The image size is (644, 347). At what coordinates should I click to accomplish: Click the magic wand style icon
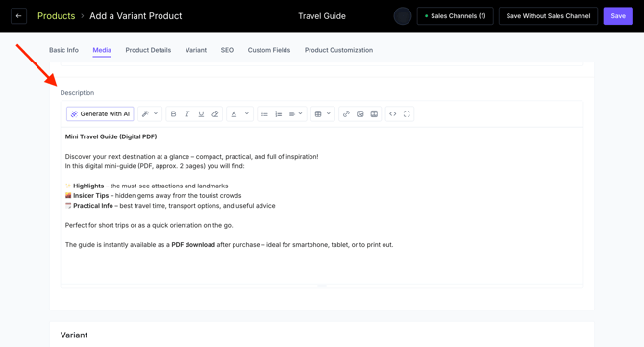(145, 113)
